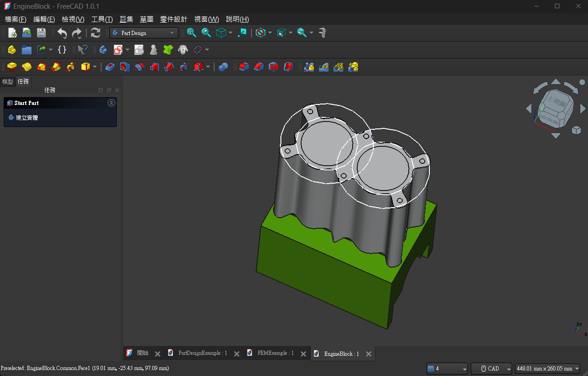Click the Create Body icon in toolbar
The image size is (588, 376).
pyautogui.click(x=103, y=50)
